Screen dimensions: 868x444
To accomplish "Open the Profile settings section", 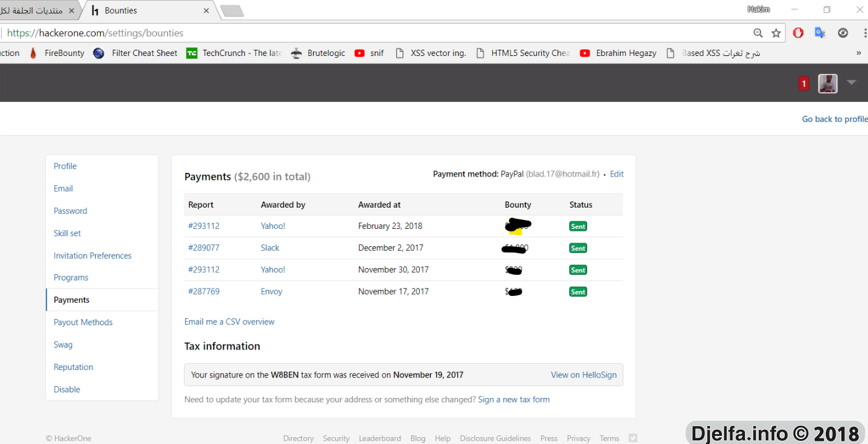I will pos(65,166).
